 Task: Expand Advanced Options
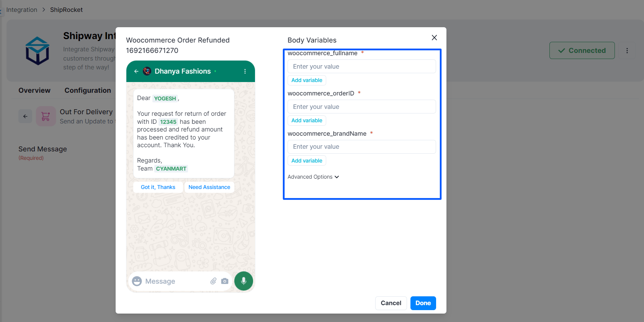[x=313, y=177]
